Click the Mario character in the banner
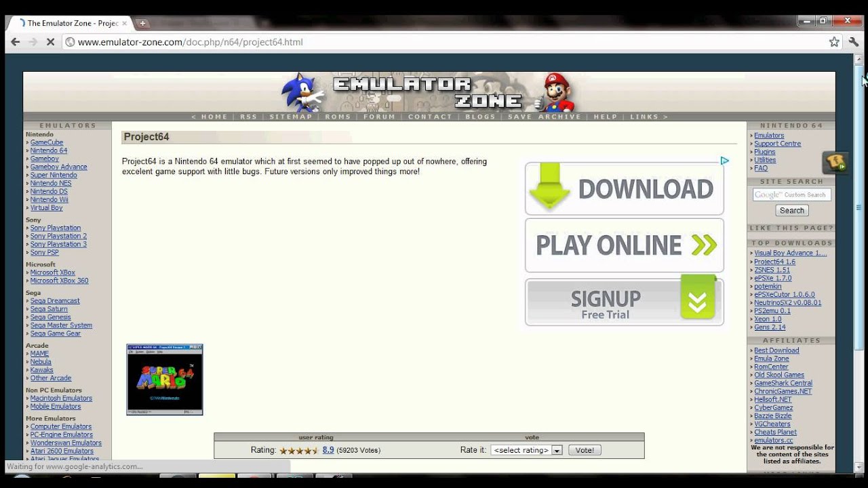Screen dimensions: 868x488 coord(557,92)
